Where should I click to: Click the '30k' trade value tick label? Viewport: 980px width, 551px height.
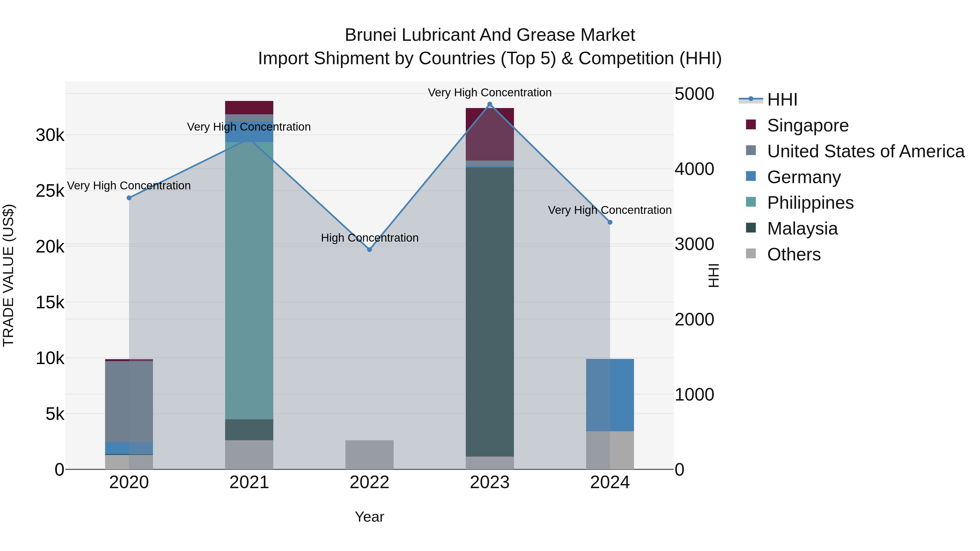(x=50, y=135)
